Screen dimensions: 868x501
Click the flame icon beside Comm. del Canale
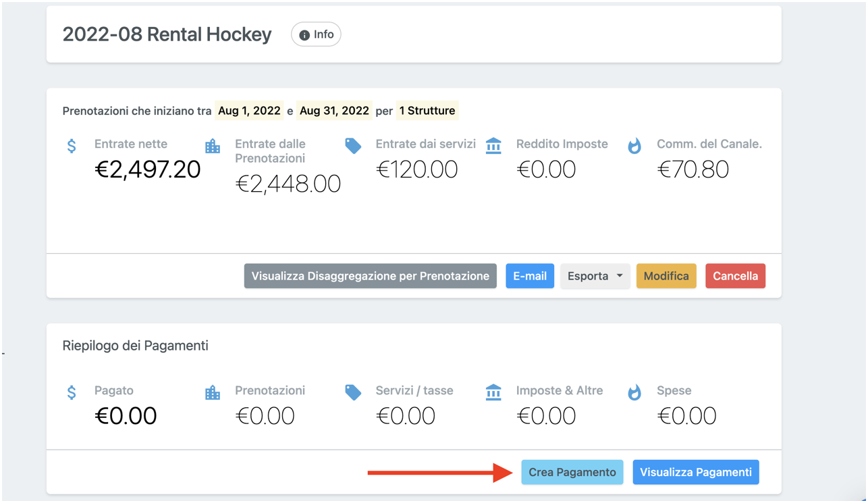pyautogui.click(x=634, y=146)
